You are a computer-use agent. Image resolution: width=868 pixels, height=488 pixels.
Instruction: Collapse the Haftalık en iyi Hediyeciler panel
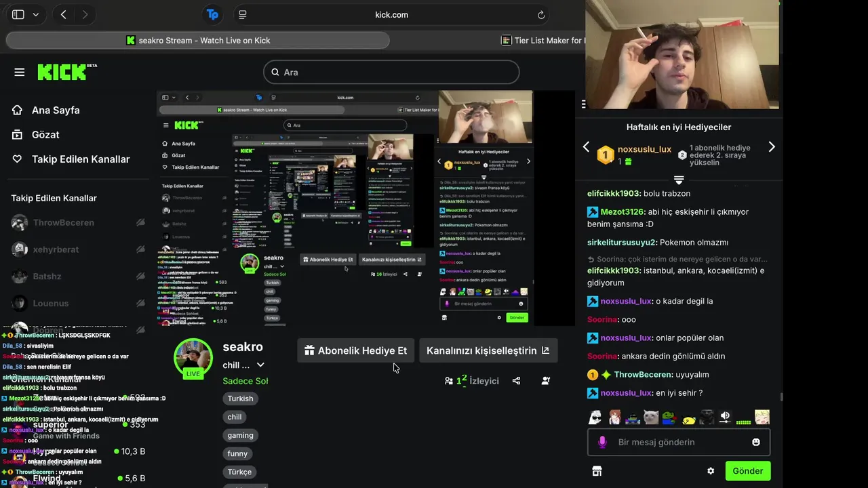679,180
